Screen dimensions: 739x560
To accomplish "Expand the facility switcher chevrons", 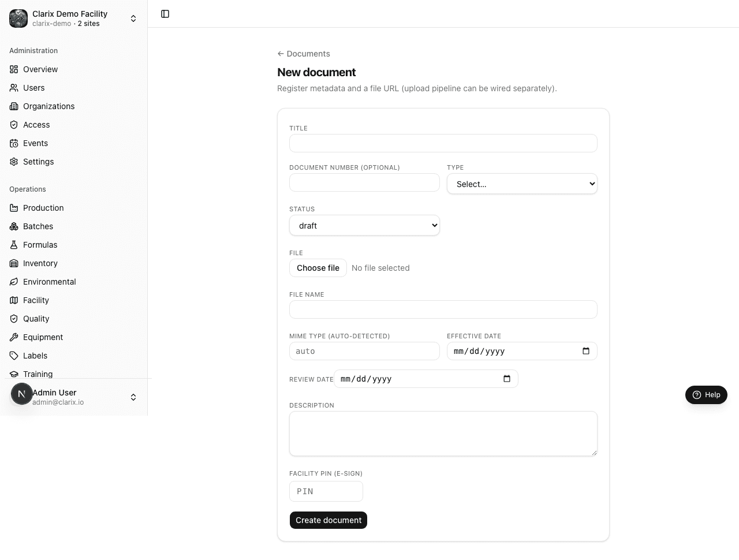I will coord(133,18).
